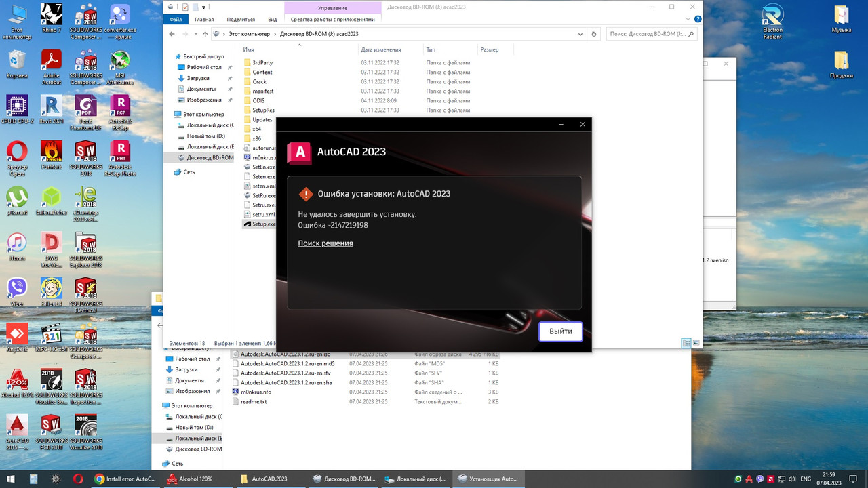Select Autodesk ReCap desktop icon

tap(120, 113)
